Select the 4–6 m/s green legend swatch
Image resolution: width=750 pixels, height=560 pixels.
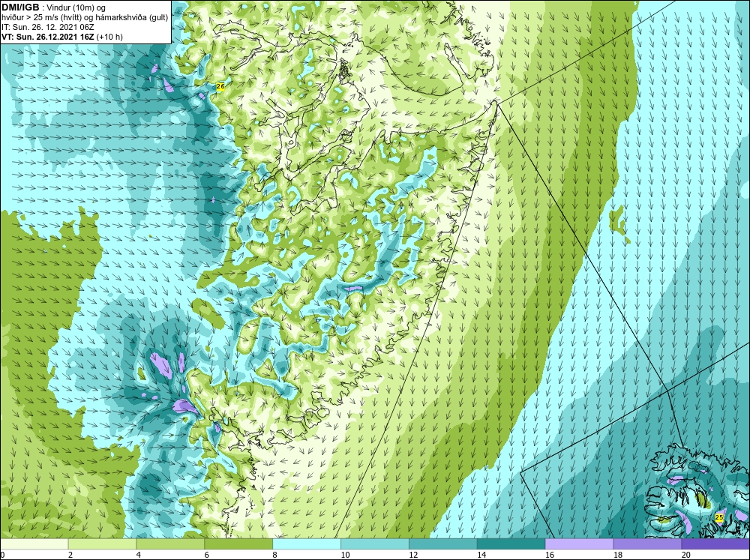coord(170,544)
